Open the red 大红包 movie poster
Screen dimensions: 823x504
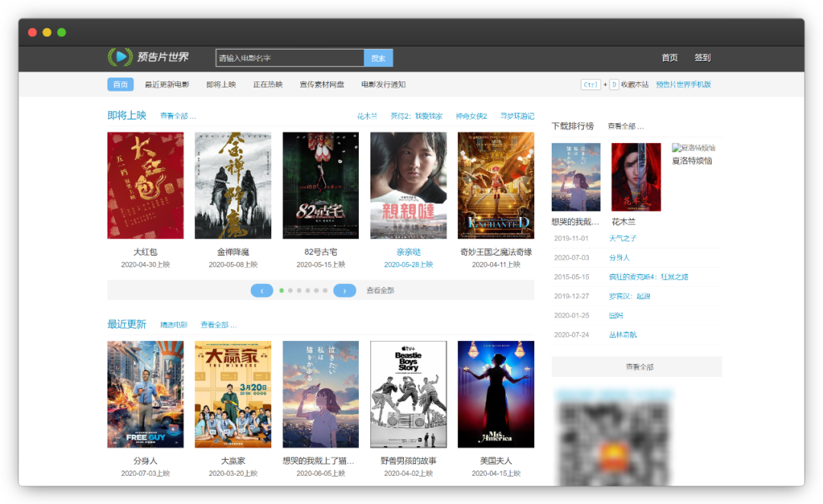(146, 185)
